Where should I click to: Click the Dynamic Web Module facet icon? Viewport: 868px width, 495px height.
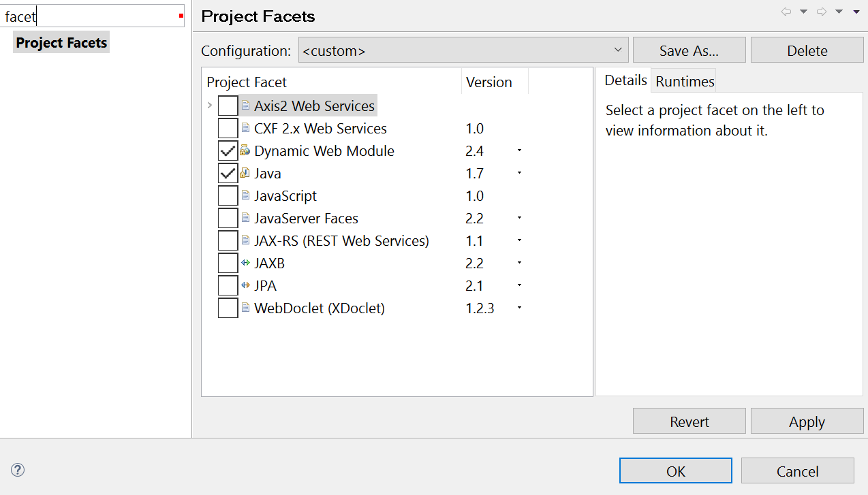click(x=245, y=150)
